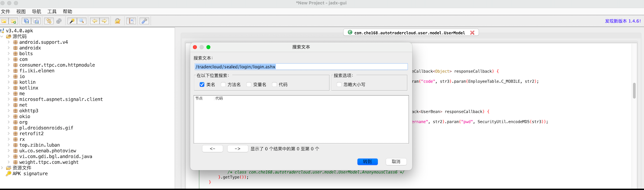
Task: Open the 导航 menu
Action: pyautogui.click(x=37, y=12)
